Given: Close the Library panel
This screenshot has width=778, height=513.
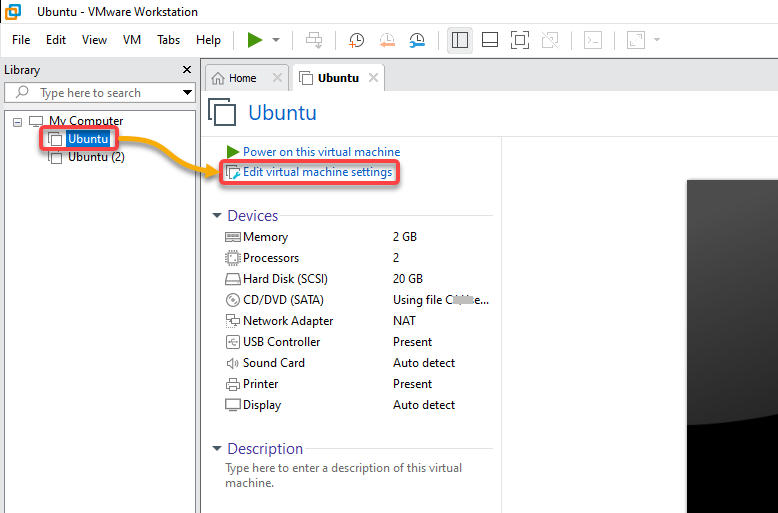Looking at the screenshot, I should pos(187,69).
